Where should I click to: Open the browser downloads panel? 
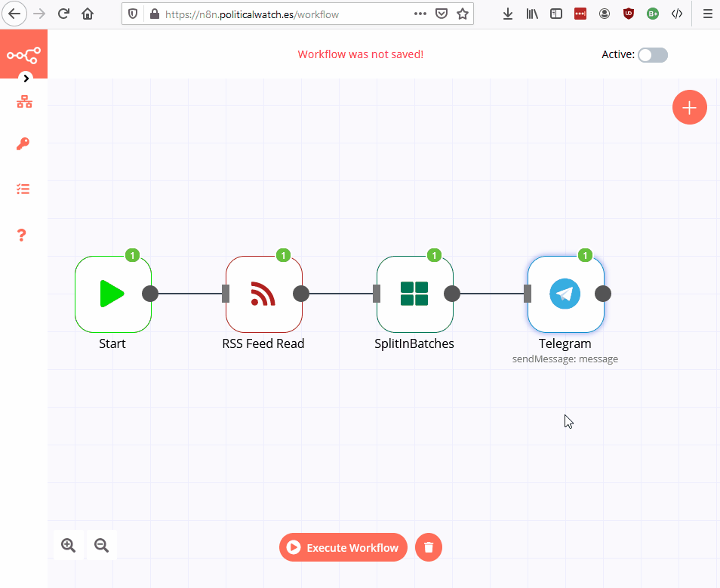pos(507,14)
